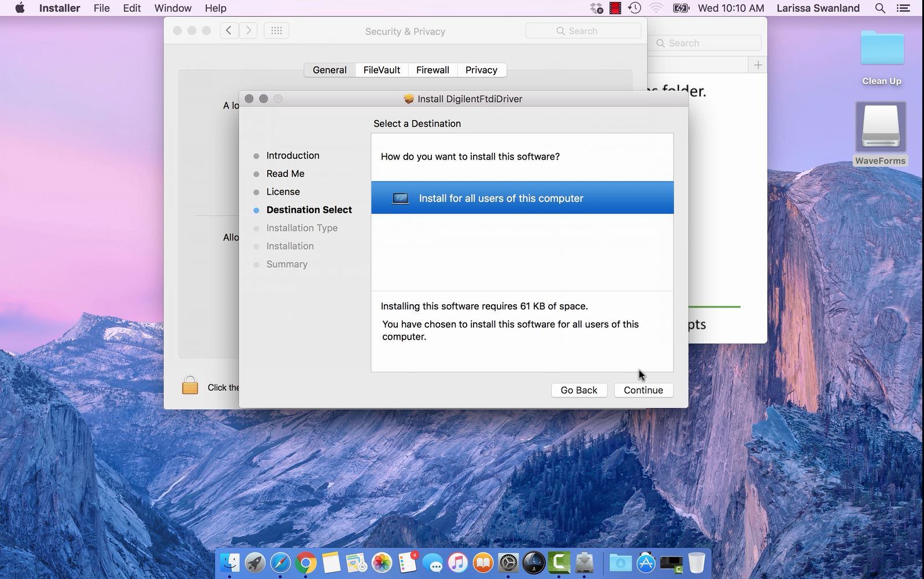The height and width of the screenshot is (579, 924).
Task: Open the Help menu
Action: 216,8
